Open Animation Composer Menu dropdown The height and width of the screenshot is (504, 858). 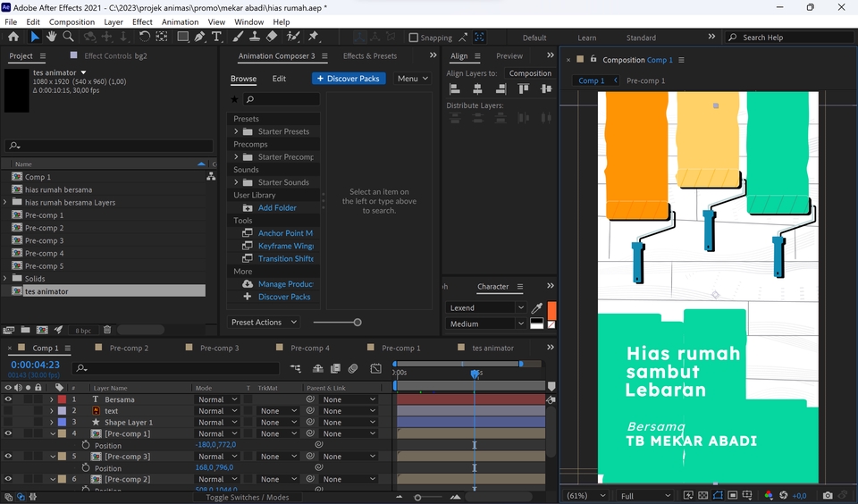413,79
